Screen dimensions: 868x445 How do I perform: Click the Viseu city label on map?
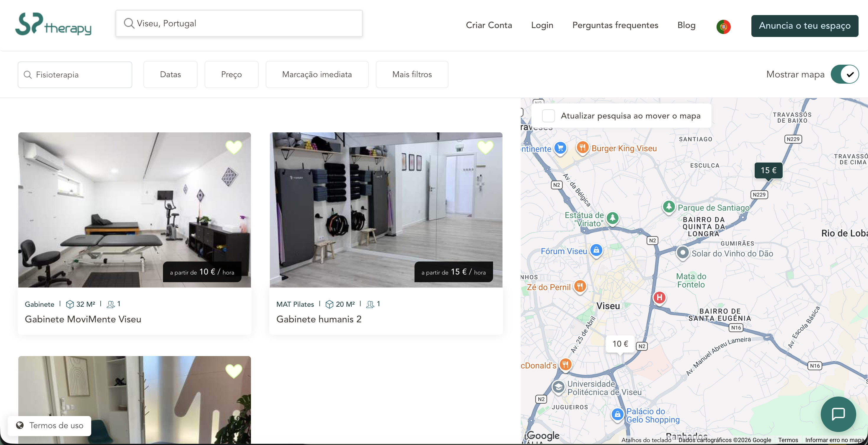(x=608, y=306)
